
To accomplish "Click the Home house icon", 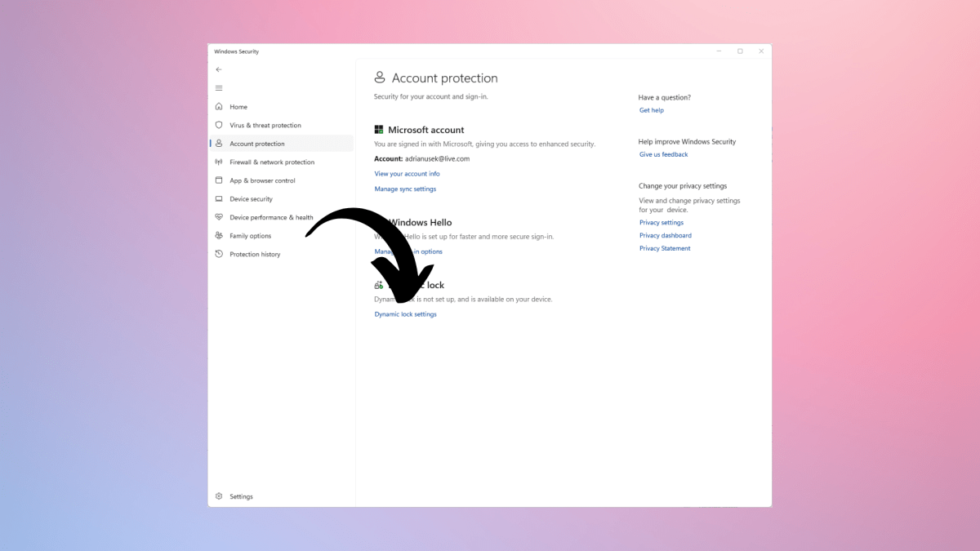I will [x=219, y=107].
